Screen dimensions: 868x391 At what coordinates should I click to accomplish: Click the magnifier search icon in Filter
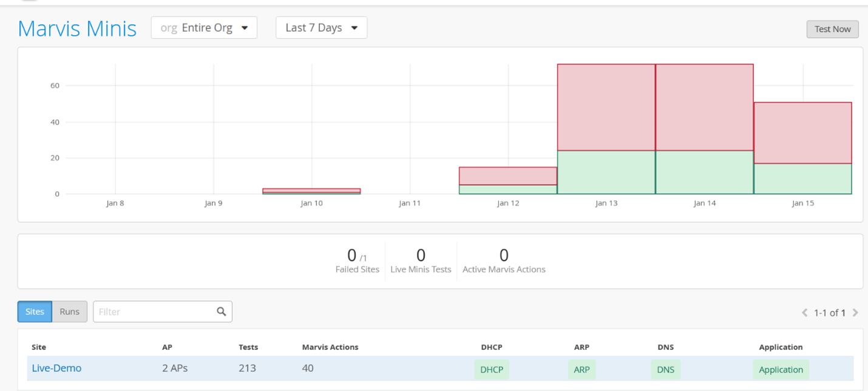click(222, 311)
